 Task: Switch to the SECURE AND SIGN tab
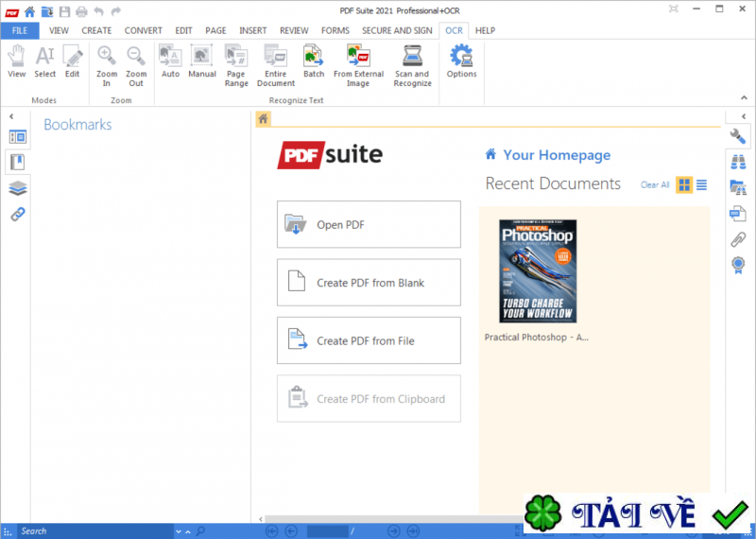pos(397,30)
